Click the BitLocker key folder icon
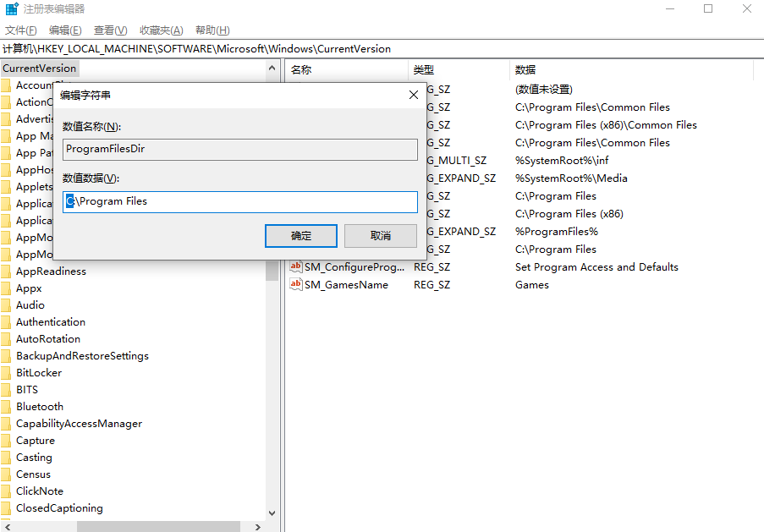Viewport: 764px width, 532px height. tap(6, 373)
